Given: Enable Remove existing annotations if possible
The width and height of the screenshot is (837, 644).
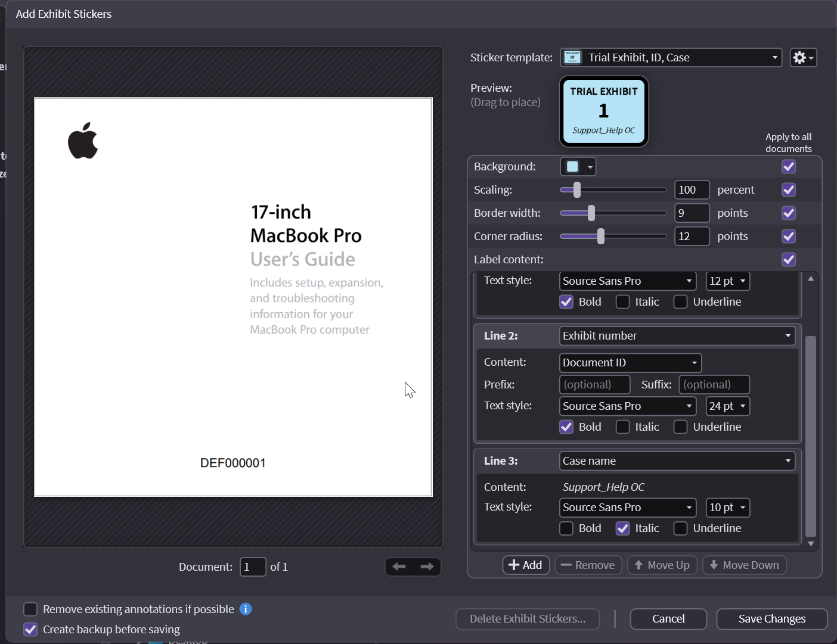Looking at the screenshot, I should [x=30, y=609].
